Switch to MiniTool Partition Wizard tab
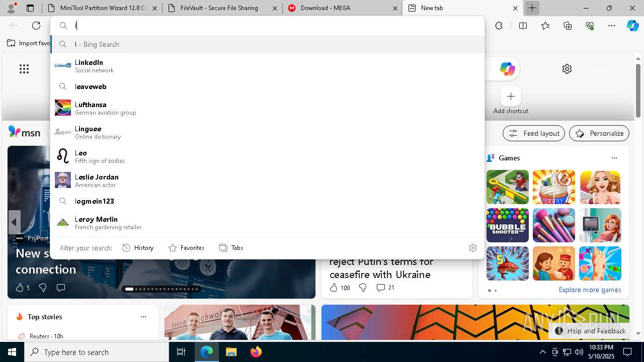Image resolution: width=644 pixels, height=362 pixels. pyautogui.click(x=102, y=8)
